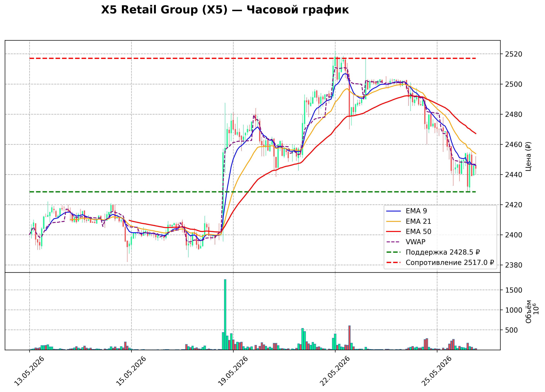Click the price axis tick '2440'

[514, 175]
